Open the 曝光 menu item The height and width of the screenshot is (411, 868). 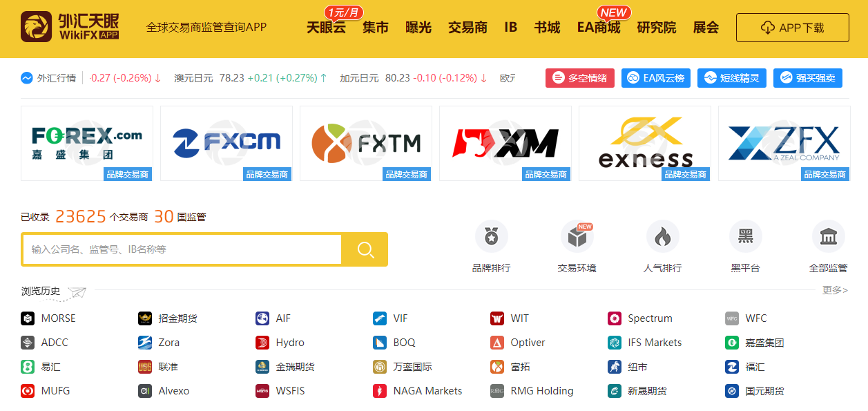click(418, 28)
